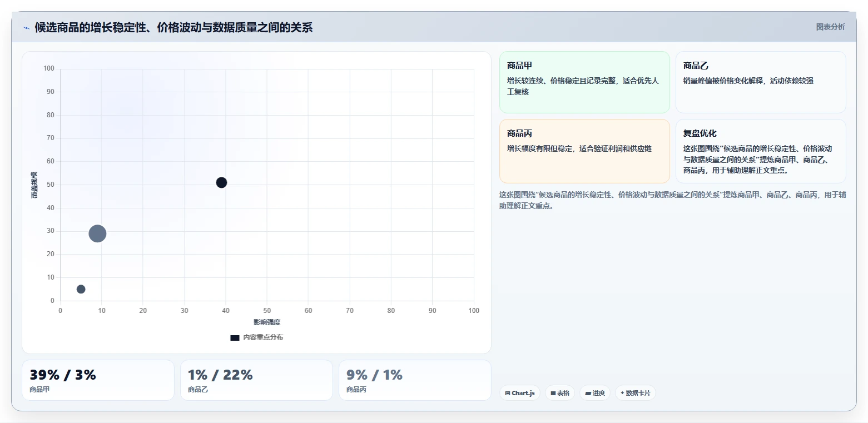The width and height of the screenshot is (868, 423).
Task: Click the legend color box for 内容重点分布
Action: (235, 337)
